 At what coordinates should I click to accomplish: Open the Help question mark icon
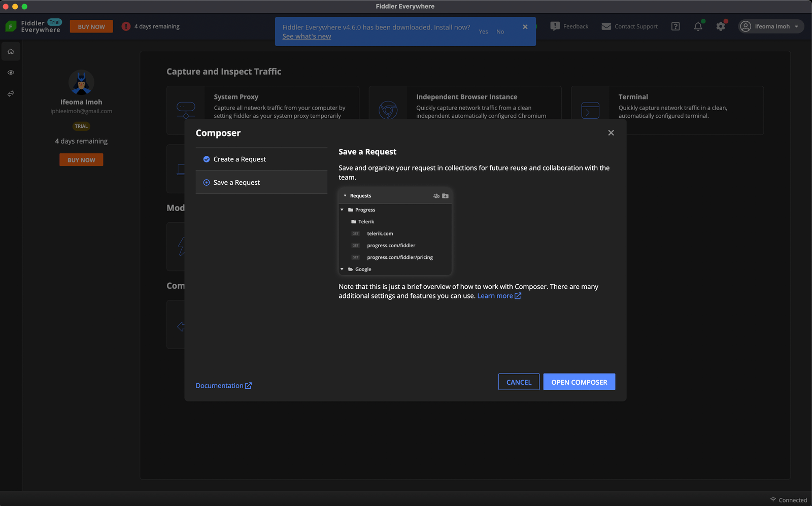point(675,26)
